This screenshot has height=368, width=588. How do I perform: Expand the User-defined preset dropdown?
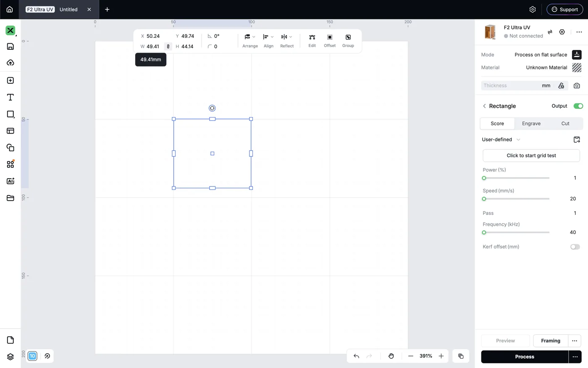501,139
